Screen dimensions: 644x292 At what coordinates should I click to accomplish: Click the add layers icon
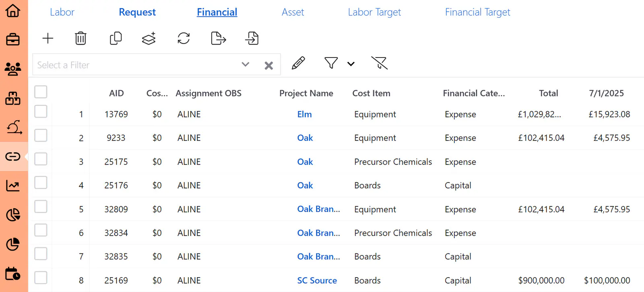coord(149,38)
